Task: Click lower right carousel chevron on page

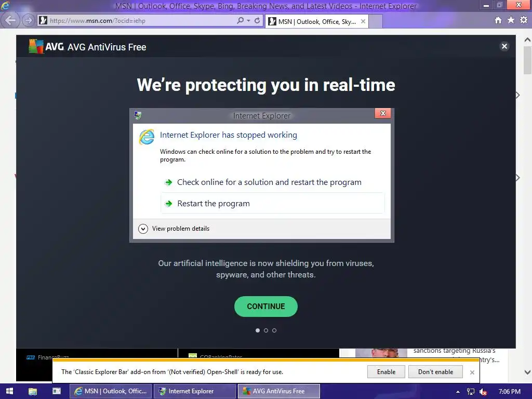Action: 518,178
